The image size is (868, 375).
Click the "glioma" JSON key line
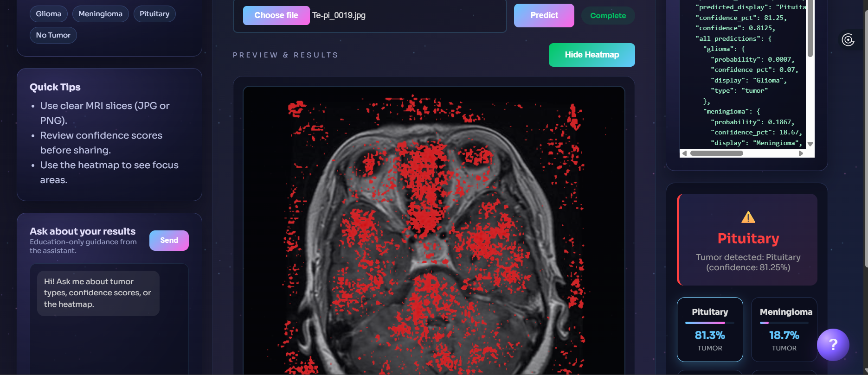(x=724, y=49)
